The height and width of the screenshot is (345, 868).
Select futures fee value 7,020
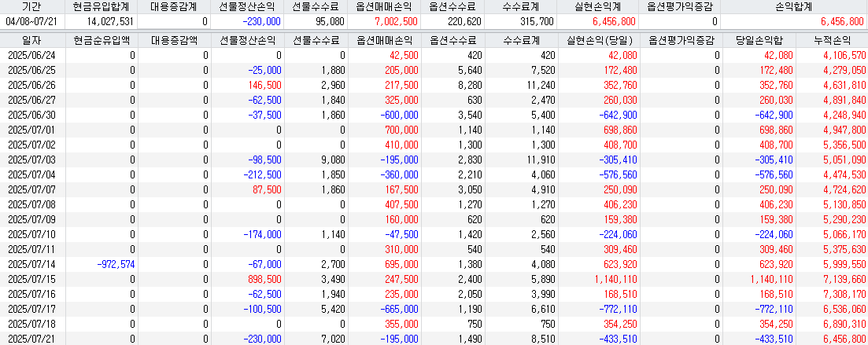[333, 339]
